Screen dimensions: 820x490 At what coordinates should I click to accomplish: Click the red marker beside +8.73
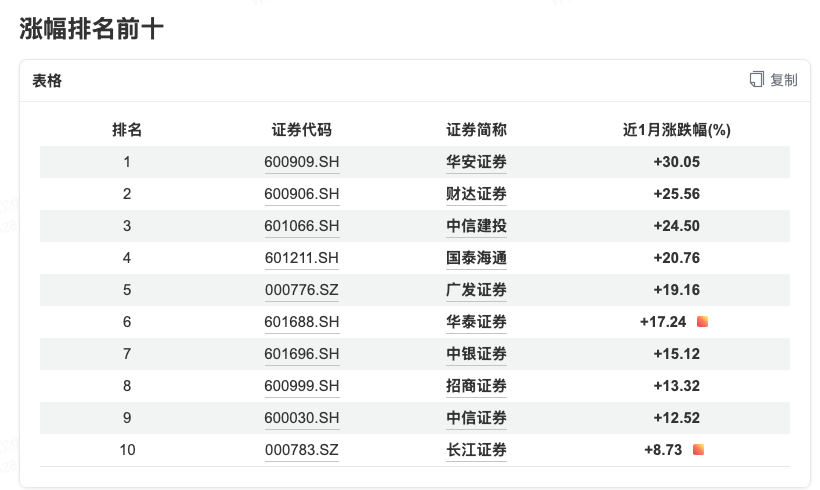tap(698, 450)
